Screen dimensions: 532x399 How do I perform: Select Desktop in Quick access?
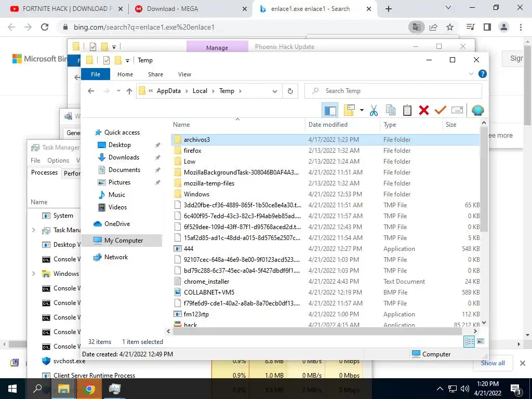[119, 145]
